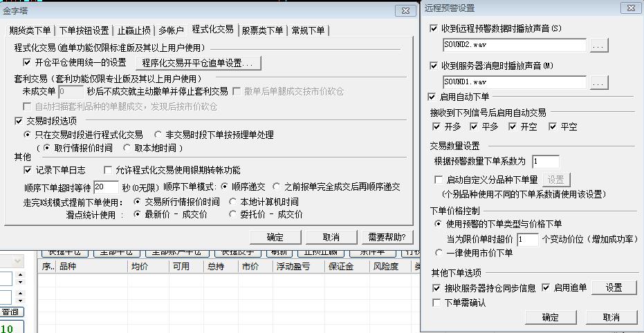Click 需要帮助? button in 金字塔 dialog
Image resolution: width=644 pixels, height=333 pixels.
[386, 236]
